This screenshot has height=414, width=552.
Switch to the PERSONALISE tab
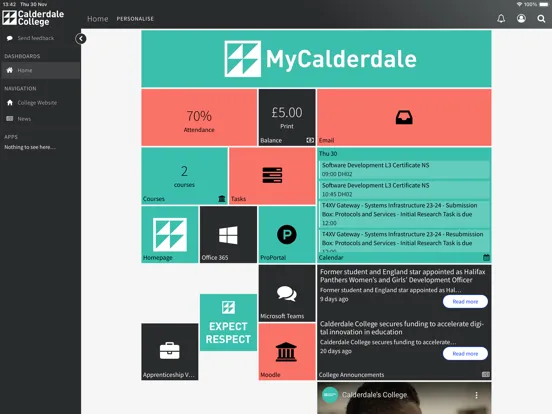(x=135, y=19)
